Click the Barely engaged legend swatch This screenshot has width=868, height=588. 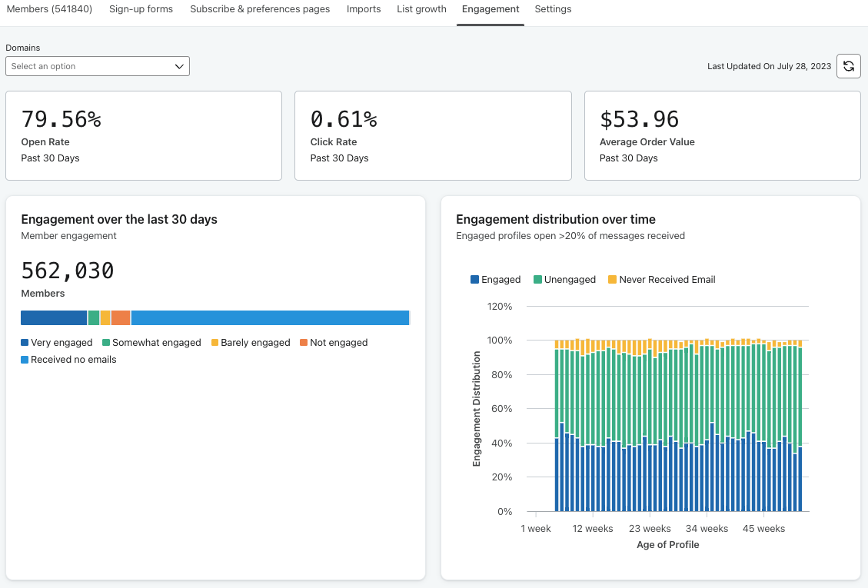(215, 343)
